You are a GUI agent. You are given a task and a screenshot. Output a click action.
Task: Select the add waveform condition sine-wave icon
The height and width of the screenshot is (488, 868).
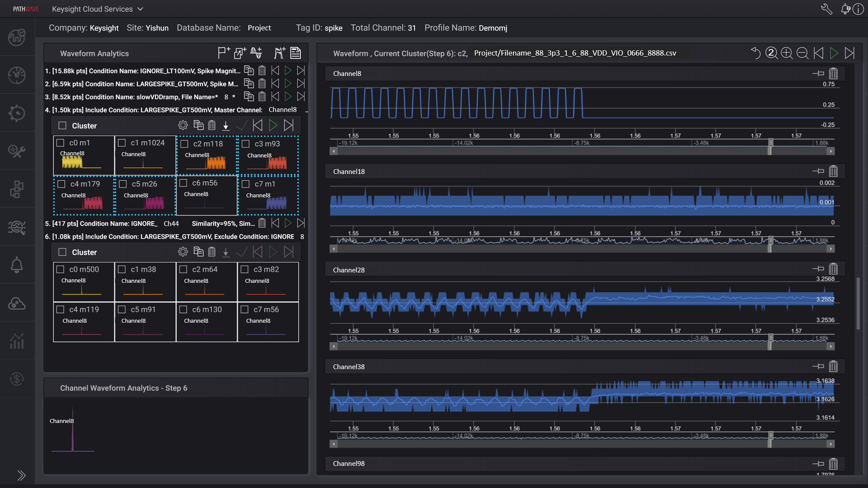(256, 52)
